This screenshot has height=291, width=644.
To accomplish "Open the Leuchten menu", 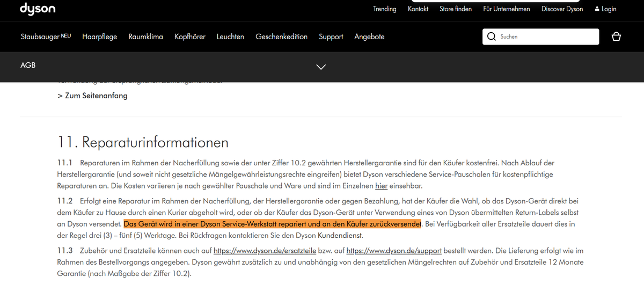I will (230, 37).
